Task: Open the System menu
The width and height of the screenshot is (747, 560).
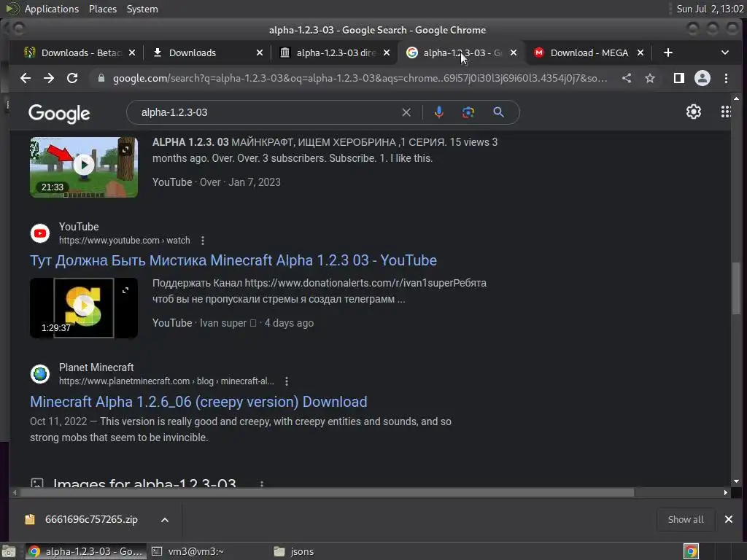Action: click(142, 9)
